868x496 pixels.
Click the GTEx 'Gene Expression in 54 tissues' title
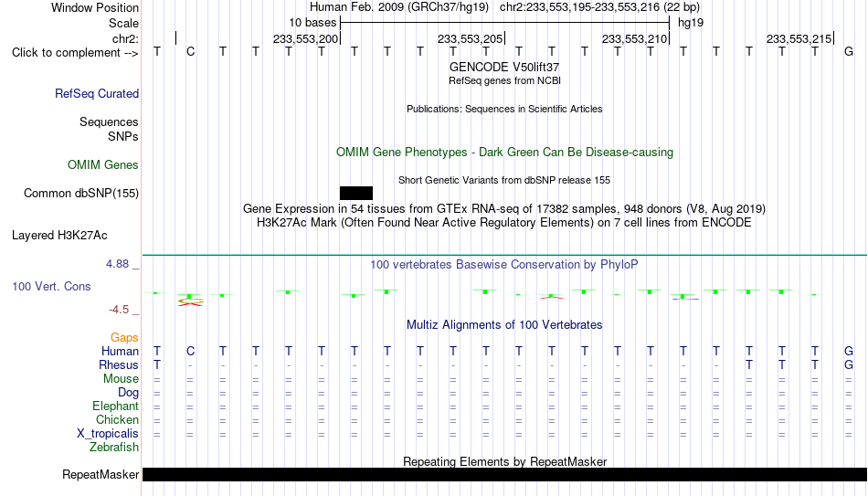(504, 208)
